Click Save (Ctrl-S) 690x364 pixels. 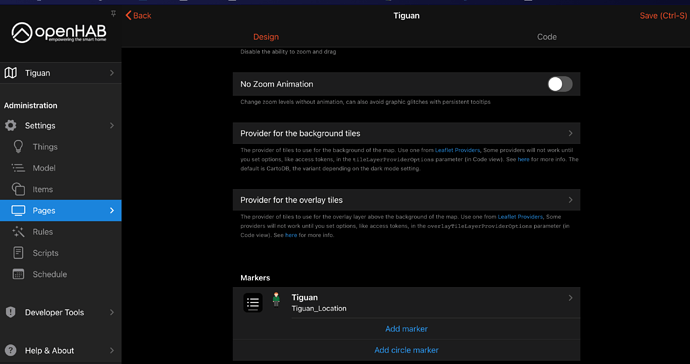(663, 15)
